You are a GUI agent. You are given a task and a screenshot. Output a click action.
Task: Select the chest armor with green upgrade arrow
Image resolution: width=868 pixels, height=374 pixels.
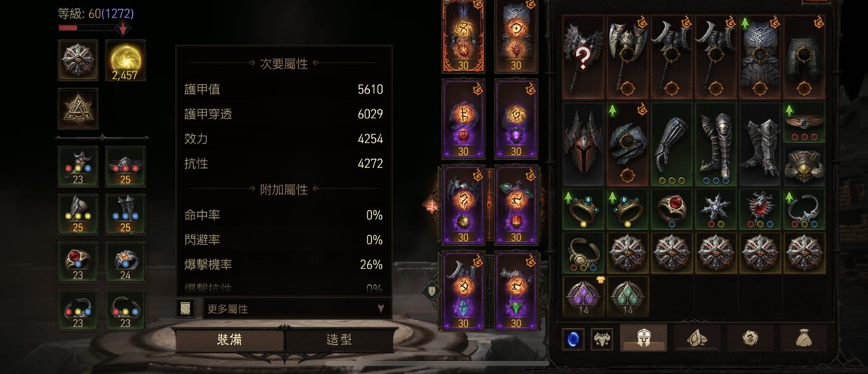760,57
